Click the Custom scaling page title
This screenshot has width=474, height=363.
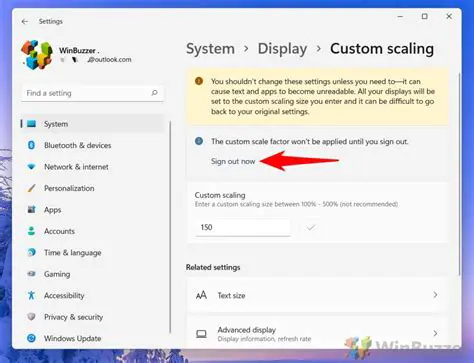point(382,49)
